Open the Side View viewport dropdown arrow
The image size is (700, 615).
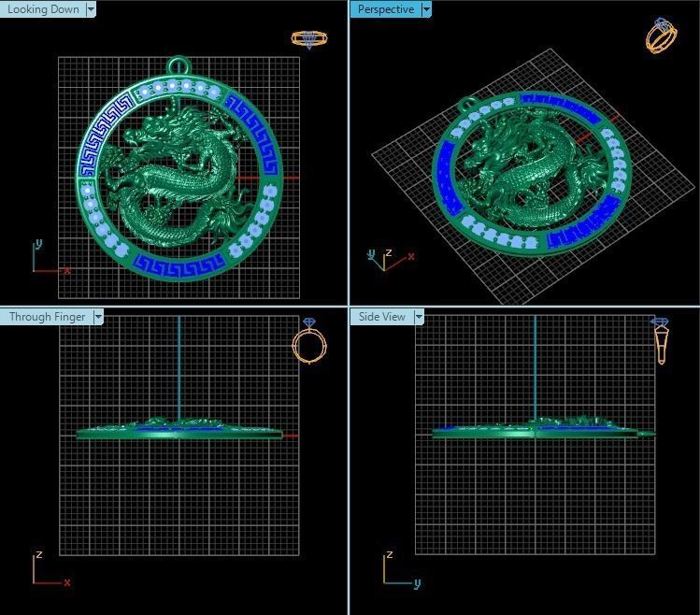(x=419, y=317)
